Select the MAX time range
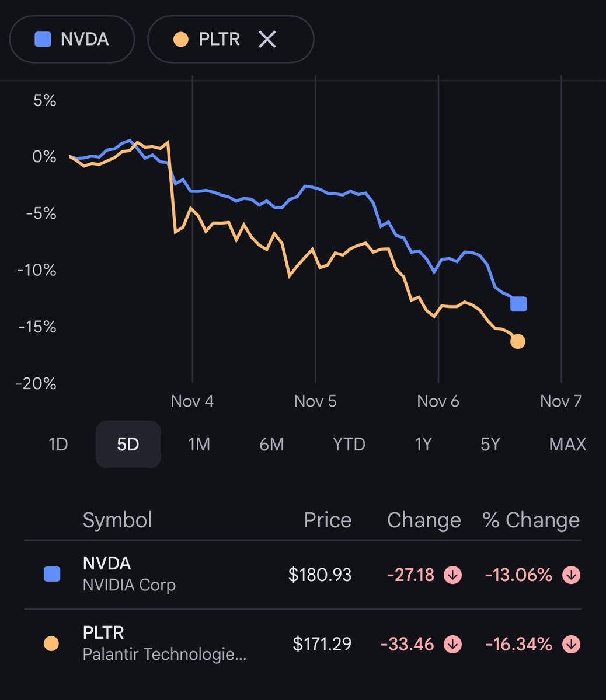Image resolution: width=606 pixels, height=700 pixels. [x=567, y=444]
